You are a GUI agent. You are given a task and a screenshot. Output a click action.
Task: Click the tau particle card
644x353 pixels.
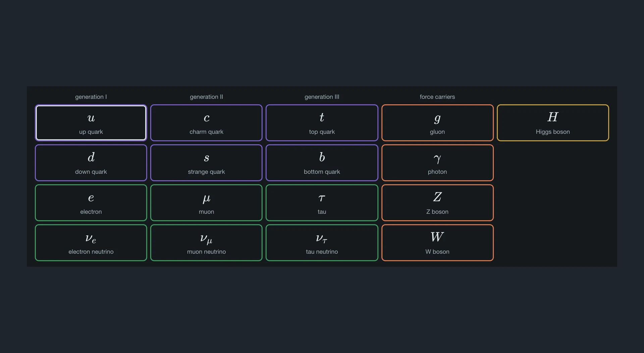pos(322,203)
